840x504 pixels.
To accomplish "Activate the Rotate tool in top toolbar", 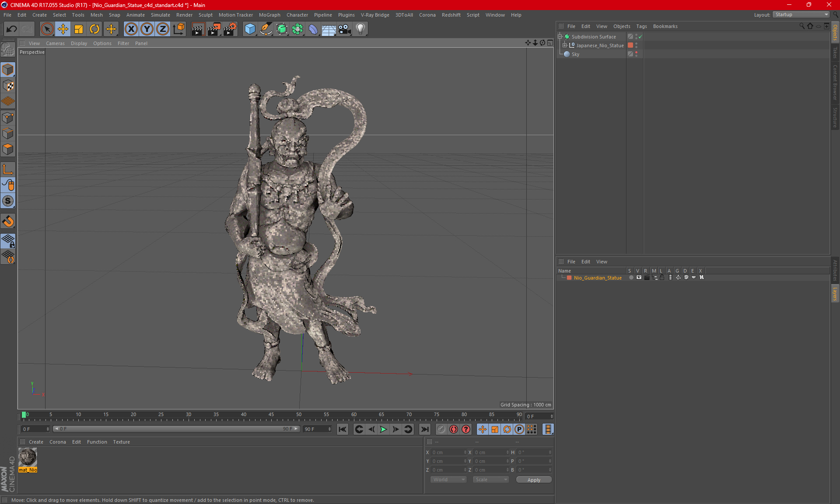I will click(x=94, y=29).
